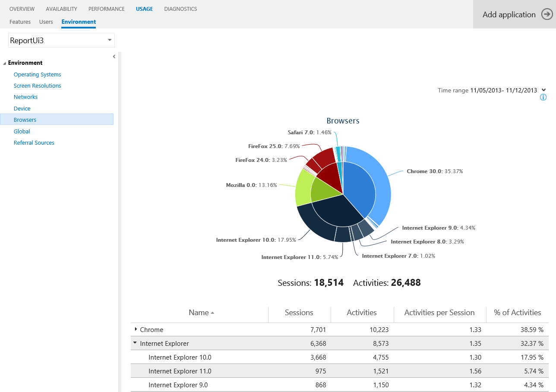Switch to the Overview tab
The width and height of the screenshot is (556, 392).
[22, 9]
